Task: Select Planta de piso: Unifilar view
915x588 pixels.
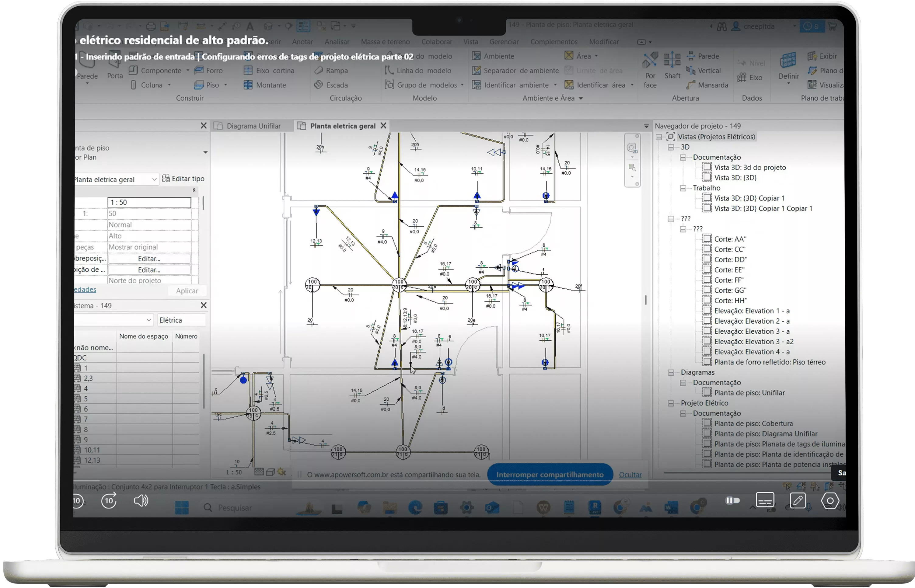Action: pos(749,393)
